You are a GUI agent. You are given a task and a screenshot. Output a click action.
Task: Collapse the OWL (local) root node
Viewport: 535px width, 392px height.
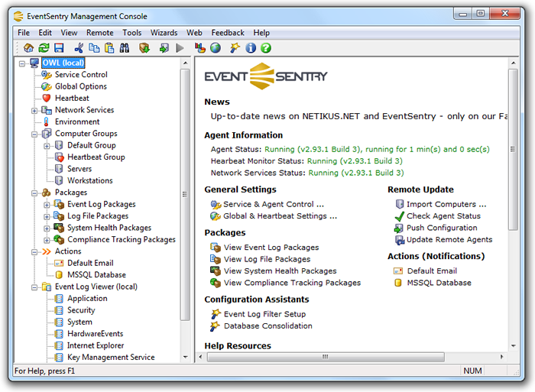(22, 63)
